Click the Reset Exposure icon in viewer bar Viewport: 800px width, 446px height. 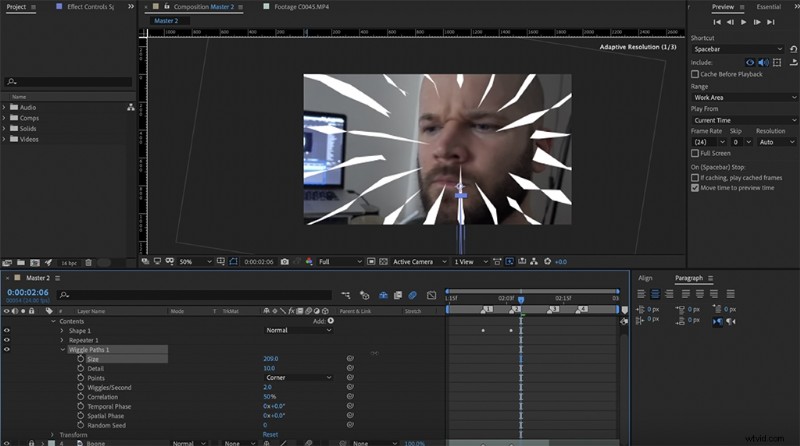coord(547,261)
